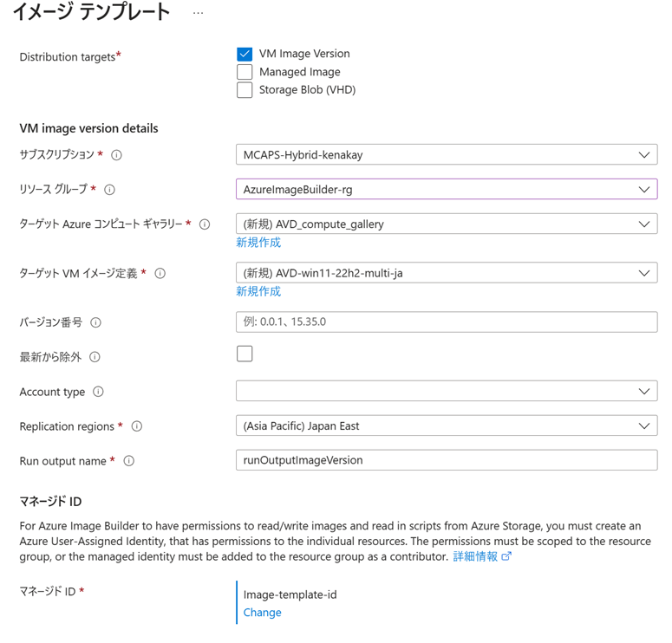Viewport: 672px width, 643px height.
Task: Click info icon next to サブスクリプション
Action: 116,155
